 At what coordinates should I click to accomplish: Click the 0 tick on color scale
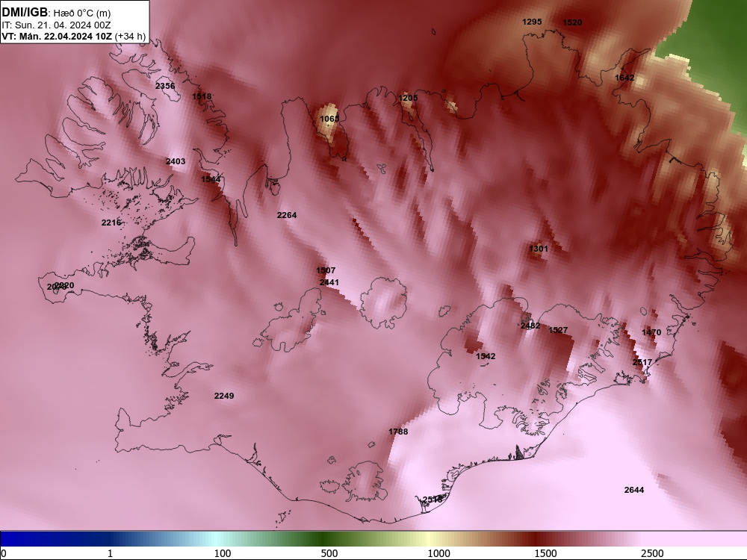(x=4, y=553)
